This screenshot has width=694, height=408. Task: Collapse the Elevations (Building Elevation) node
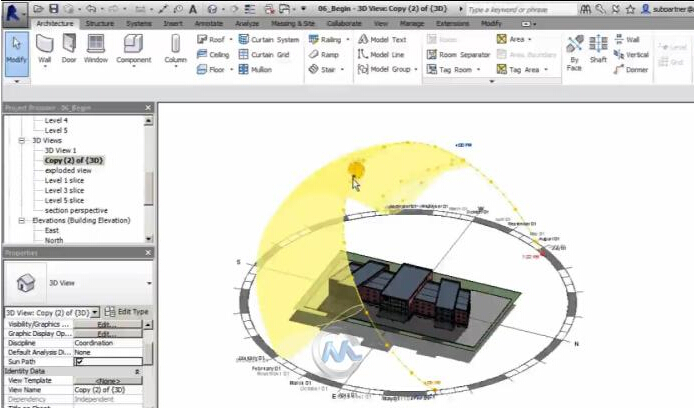12,220
